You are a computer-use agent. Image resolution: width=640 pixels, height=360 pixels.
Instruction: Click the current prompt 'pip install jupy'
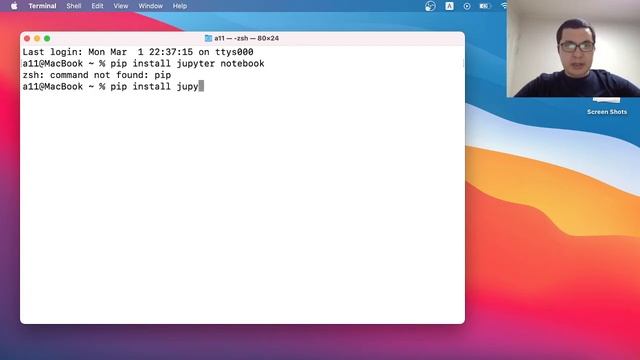154,87
